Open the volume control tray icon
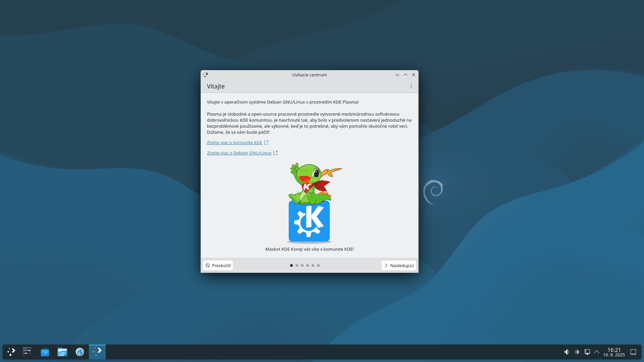The image size is (644, 362). [567, 352]
